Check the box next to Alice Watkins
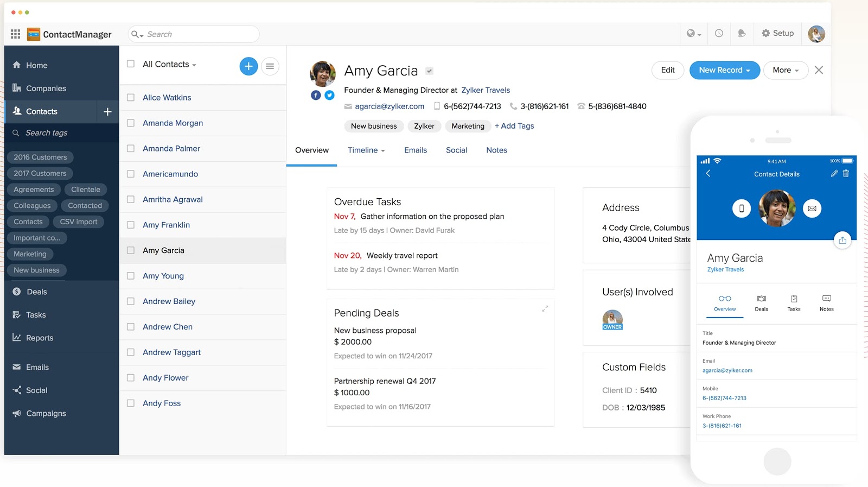This screenshot has height=487, width=868. (x=131, y=98)
